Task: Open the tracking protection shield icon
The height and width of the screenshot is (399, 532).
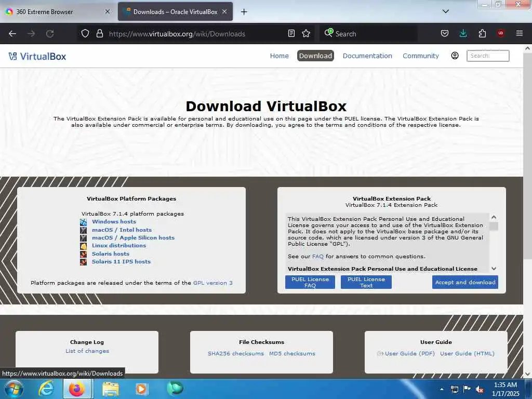Action: click(x=85, y=33)
